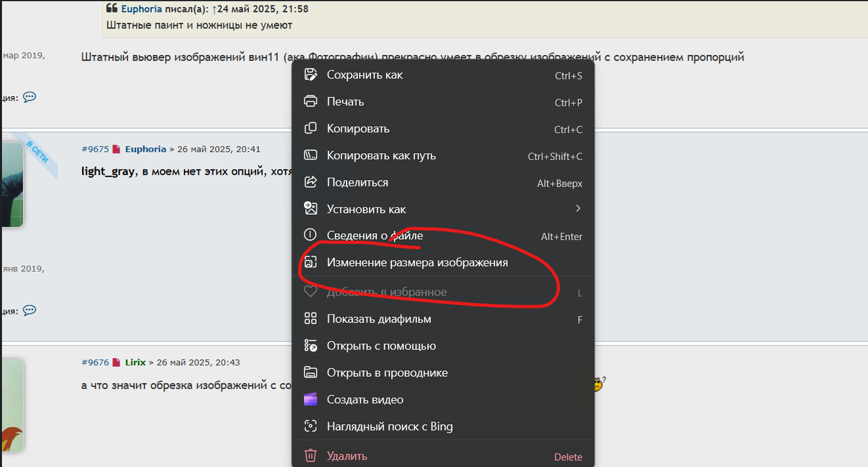Choose Поделиться from the menu
The width and height of the screenshot is (868, 467).
tap(443, 182)
